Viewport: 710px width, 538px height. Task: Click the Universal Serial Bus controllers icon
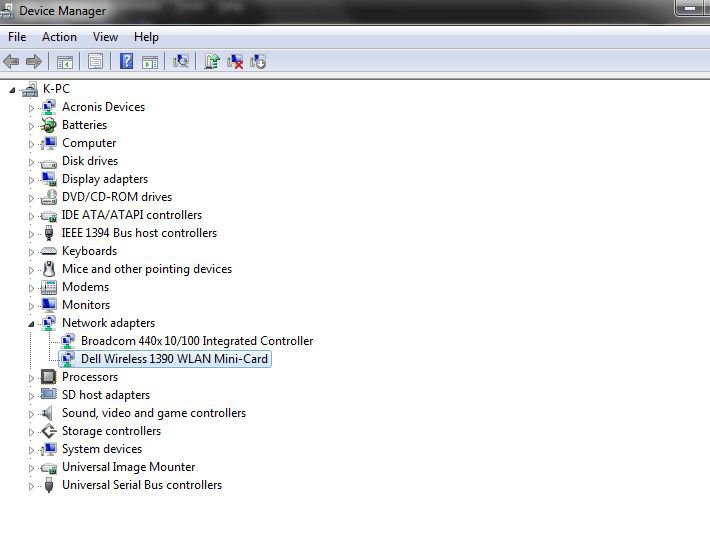[49, 485]
